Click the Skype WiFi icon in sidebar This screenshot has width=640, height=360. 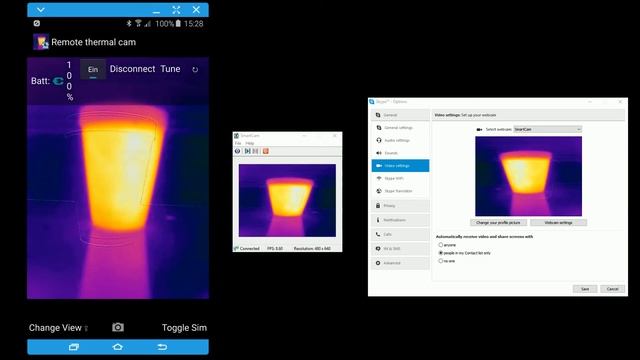379,178
